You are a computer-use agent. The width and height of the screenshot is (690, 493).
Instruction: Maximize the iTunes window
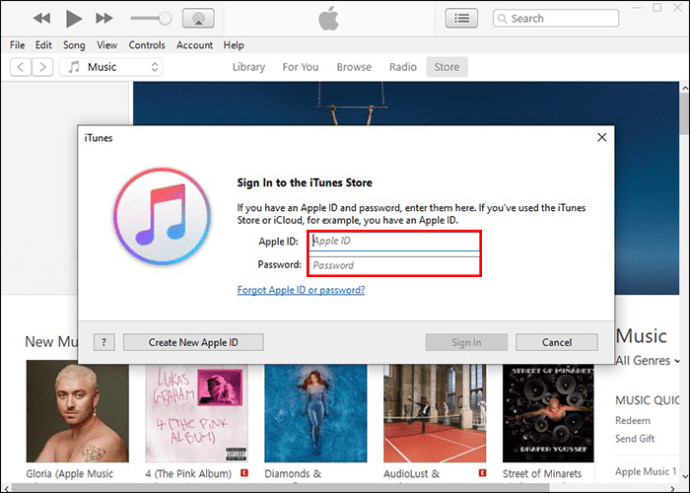coord(657,7)
